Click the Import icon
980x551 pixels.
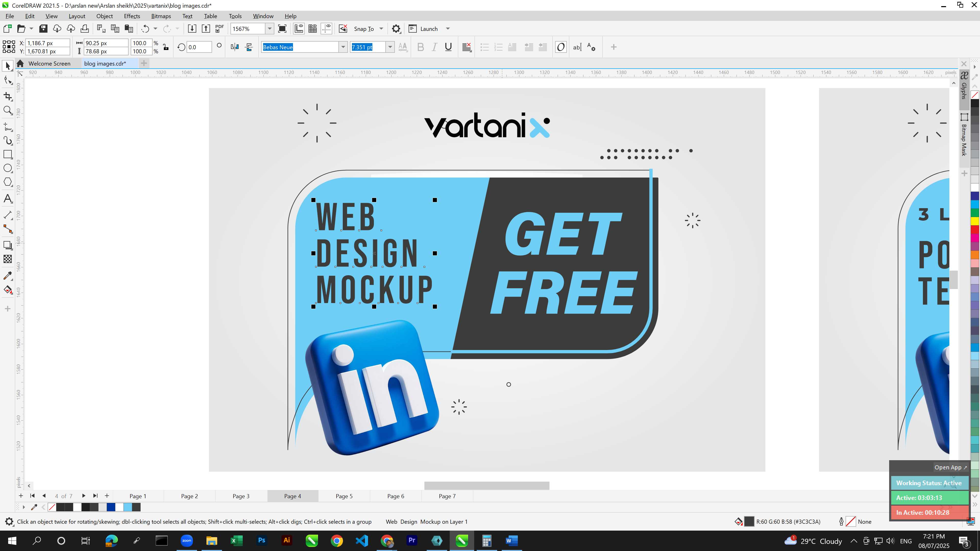192,29
